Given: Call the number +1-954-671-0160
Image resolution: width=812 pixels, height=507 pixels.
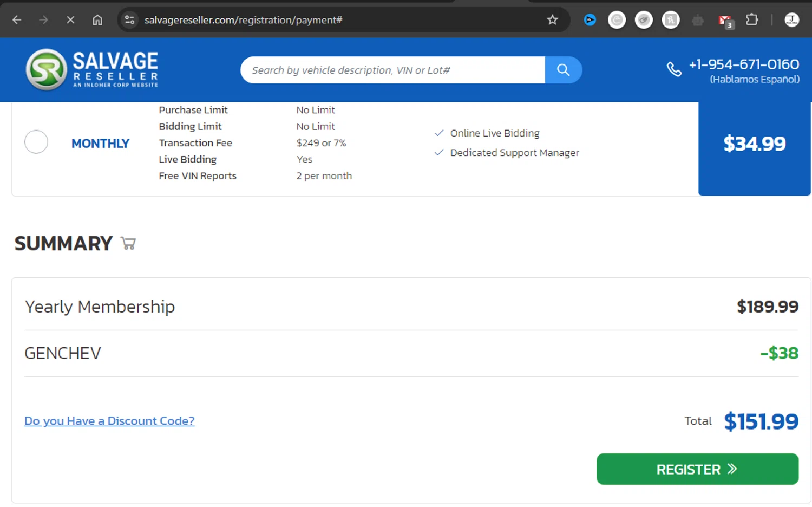Looking at the screenshot, I should (744, 64).
